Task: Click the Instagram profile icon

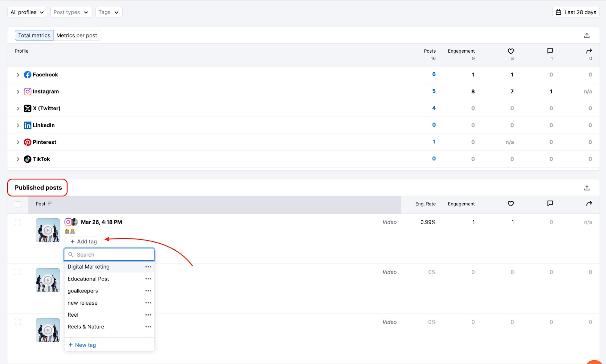Action: point(27,91)
